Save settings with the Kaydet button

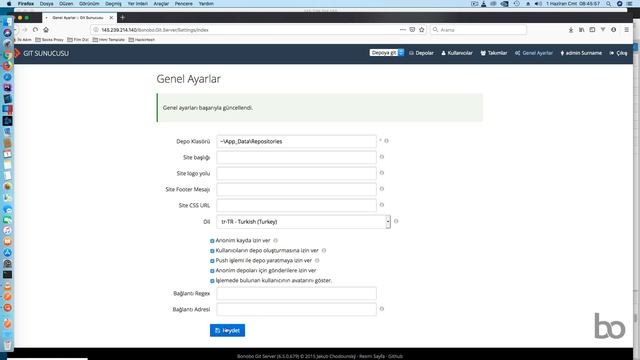[x=227, y=330]
